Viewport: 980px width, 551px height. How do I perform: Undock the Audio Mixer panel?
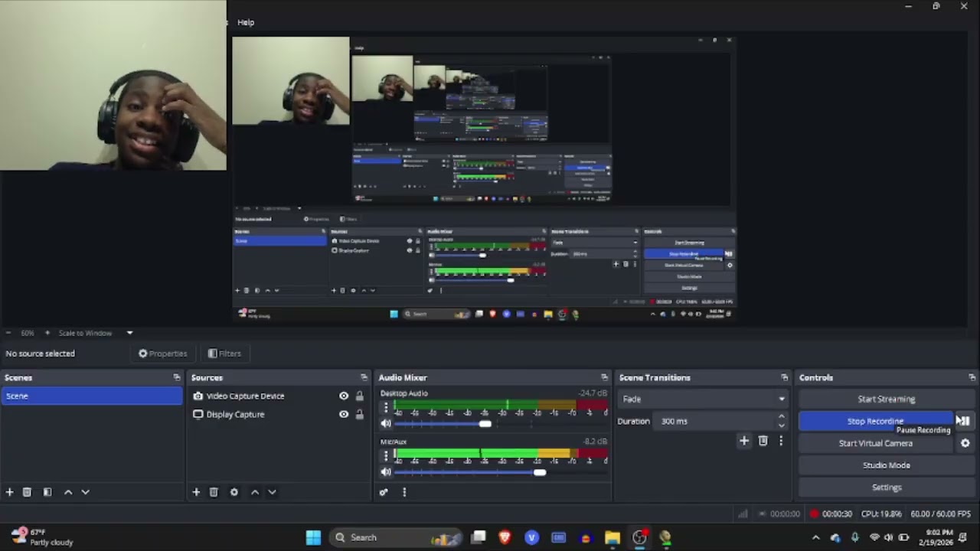[604, 377]
